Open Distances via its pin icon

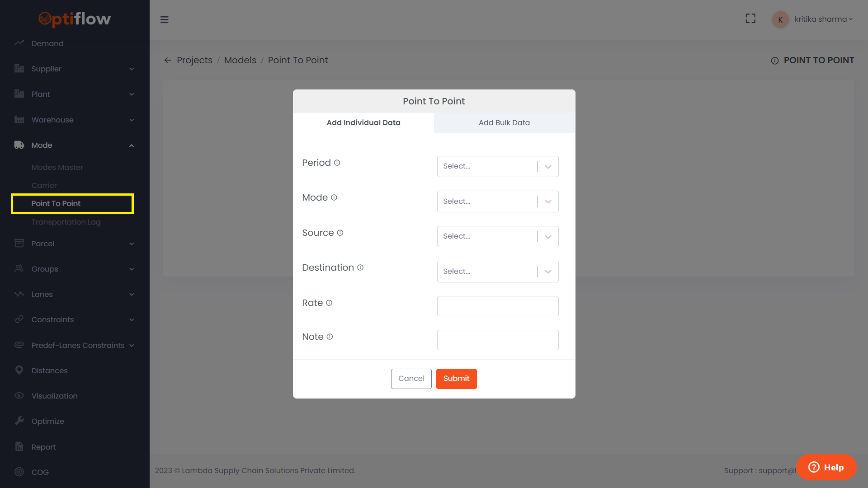(19, 370)
